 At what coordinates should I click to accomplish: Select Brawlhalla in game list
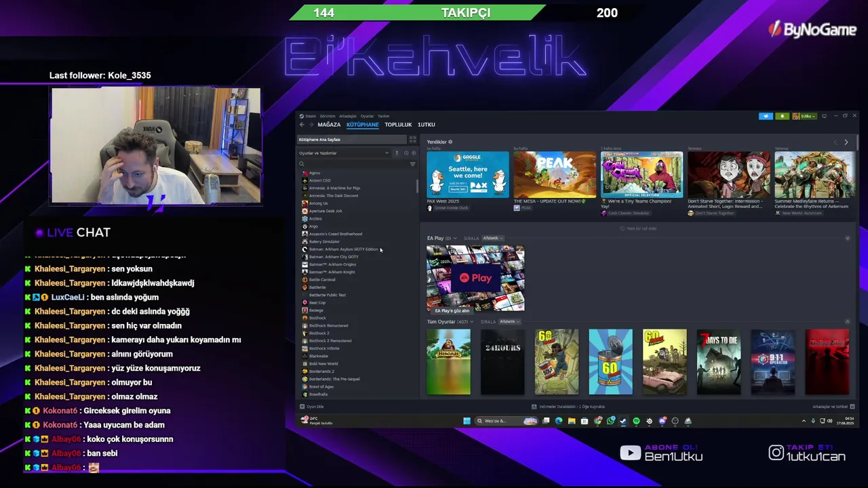click(318, 394)
